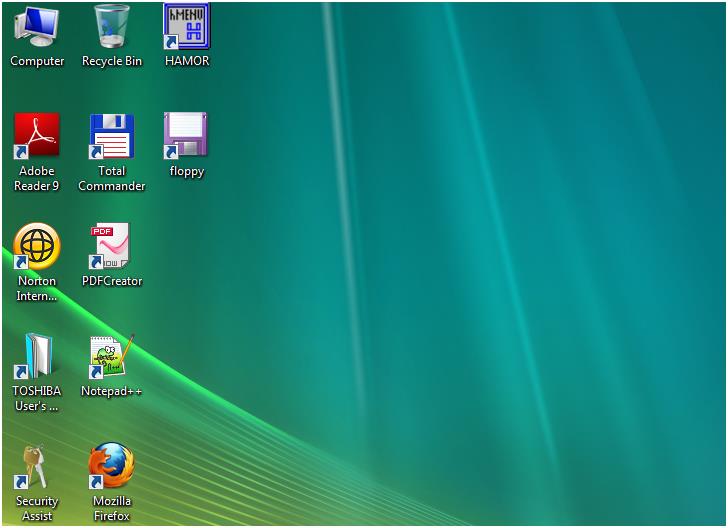
Task: Select the Computer desktop icon
Action: [x=37, y=27]
